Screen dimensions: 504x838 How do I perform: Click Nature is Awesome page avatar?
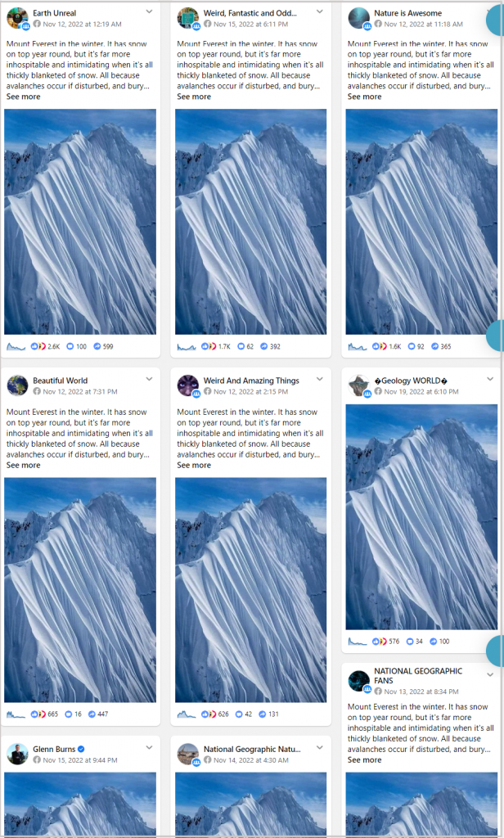[358, 18]
